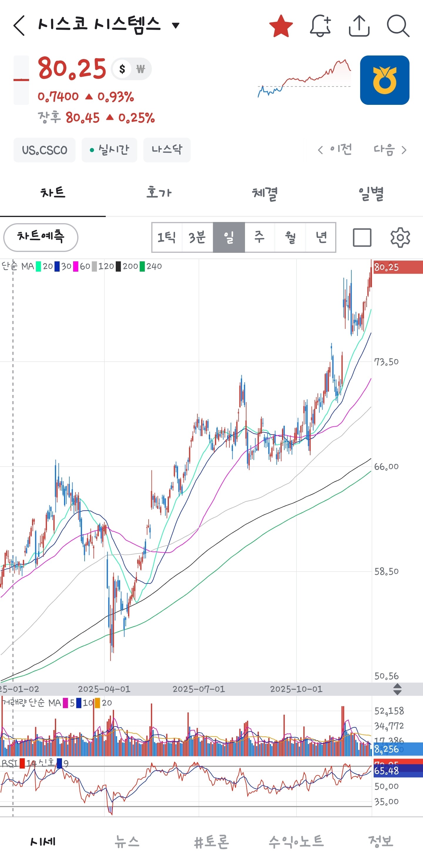423x868 pixels.
Task: Open the 시세 bottom tab
Action: click(x=43, y=841)
